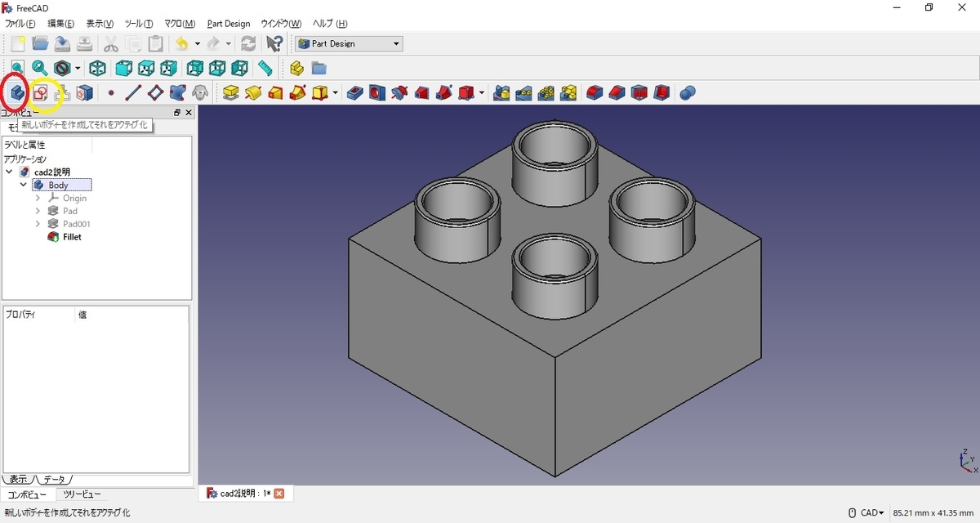Switch to isometric view
This screenshot has width=980, height=523.
97,68
